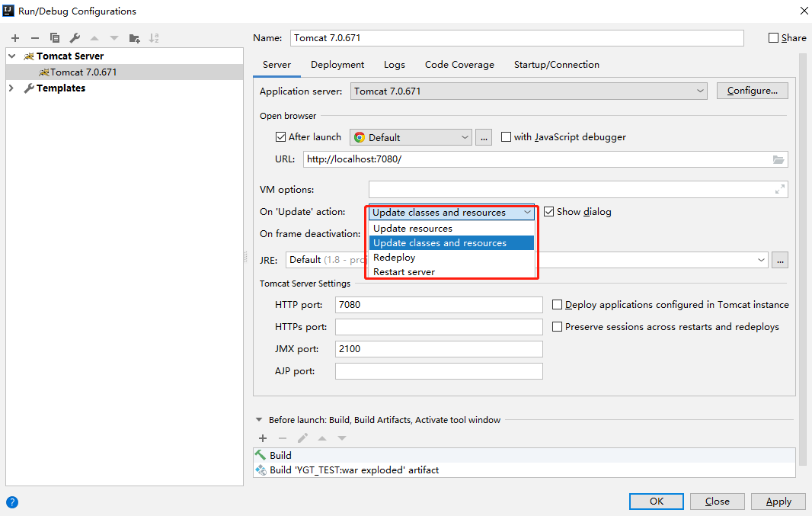Enable with JavaScript debugger
Screen dimensions: 812x516
point(506,136)
